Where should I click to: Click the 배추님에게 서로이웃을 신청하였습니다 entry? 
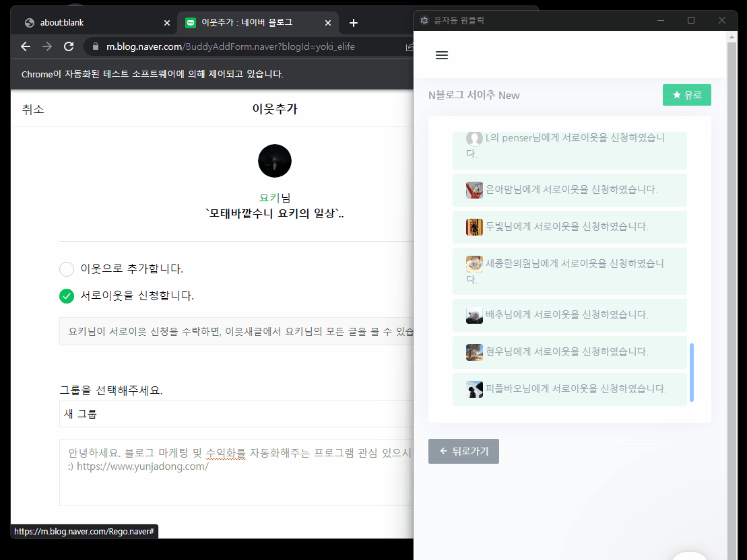[x=570, y=315]
